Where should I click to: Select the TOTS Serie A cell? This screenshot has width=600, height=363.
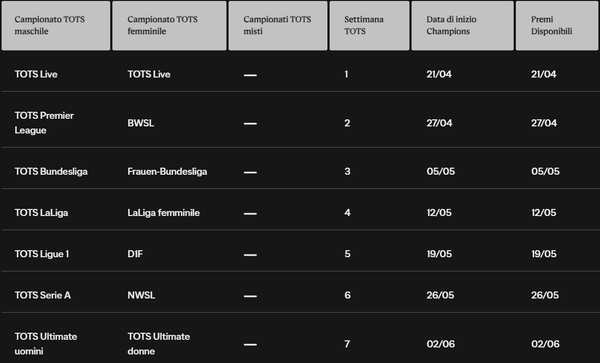[42, 295]
